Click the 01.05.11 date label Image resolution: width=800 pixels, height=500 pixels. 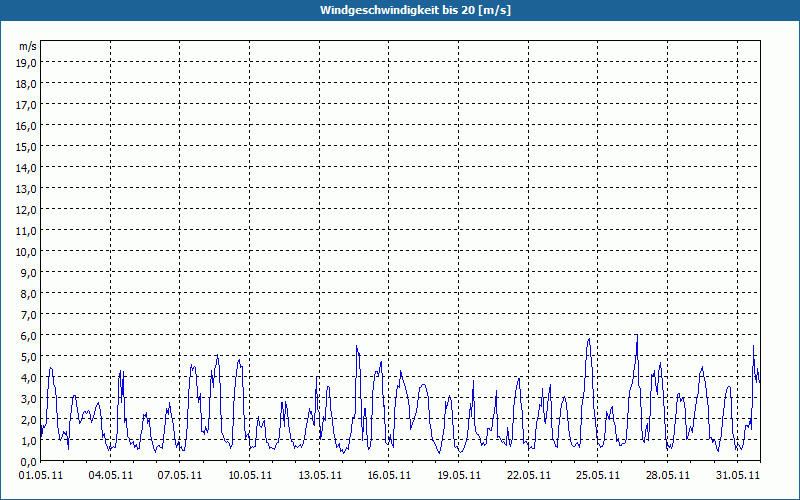41,475
